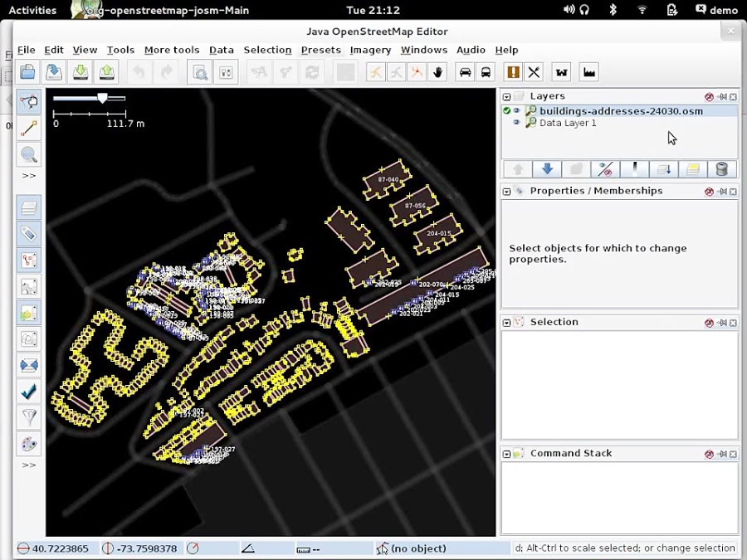Collapse the Properties / Memberships panel

[x=506, y=191]
